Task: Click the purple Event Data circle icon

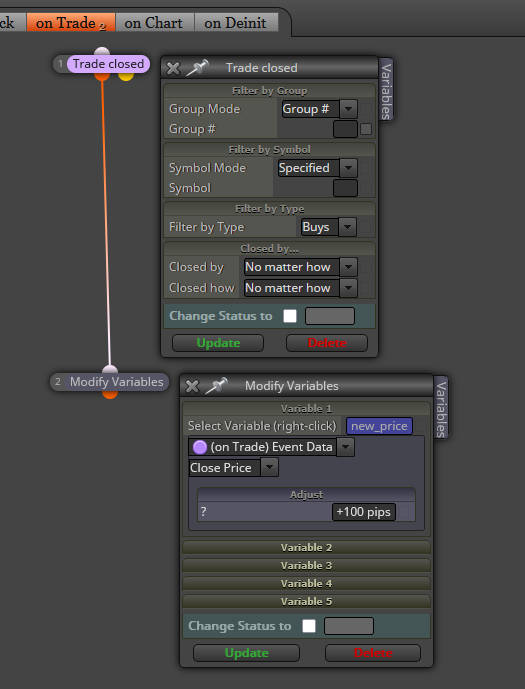Action: click(x=199, y=447)
